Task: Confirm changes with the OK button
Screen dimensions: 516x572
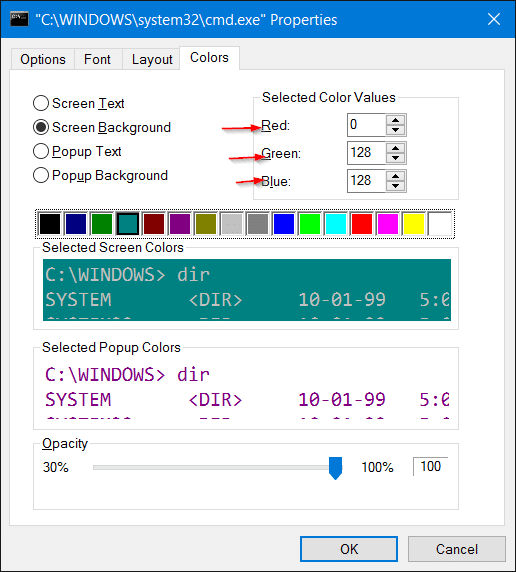Action: coord(349,549)
